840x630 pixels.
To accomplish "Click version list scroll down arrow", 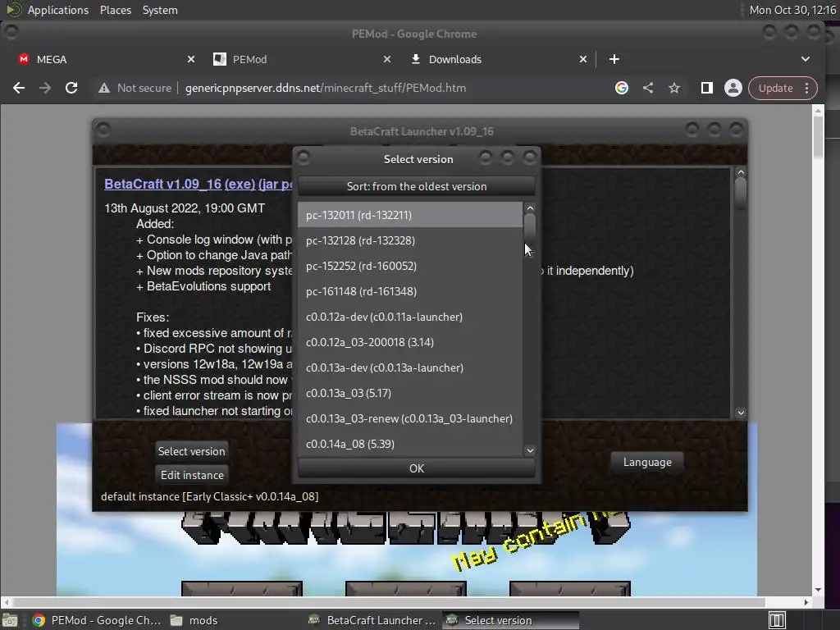I will point(530,450).
